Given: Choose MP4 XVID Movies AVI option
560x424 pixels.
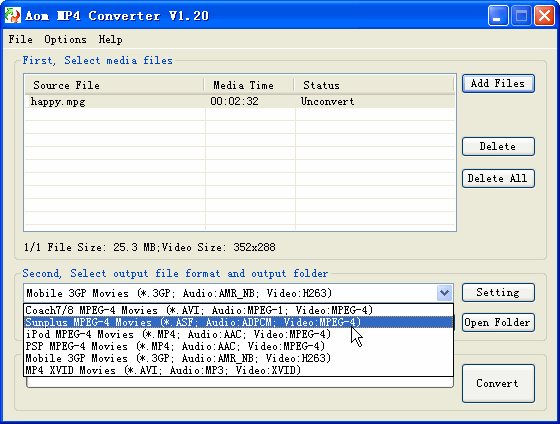Looking at the screenshot, I should pos(239,370).
